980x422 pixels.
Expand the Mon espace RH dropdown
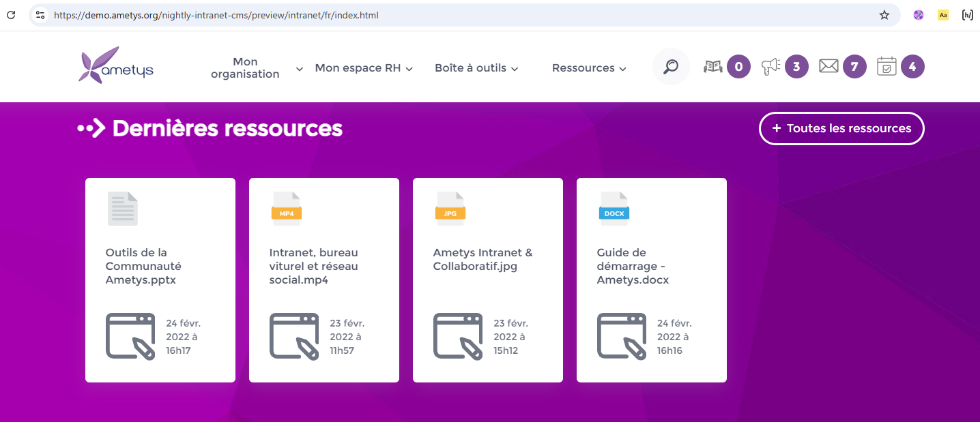(364, 68)
